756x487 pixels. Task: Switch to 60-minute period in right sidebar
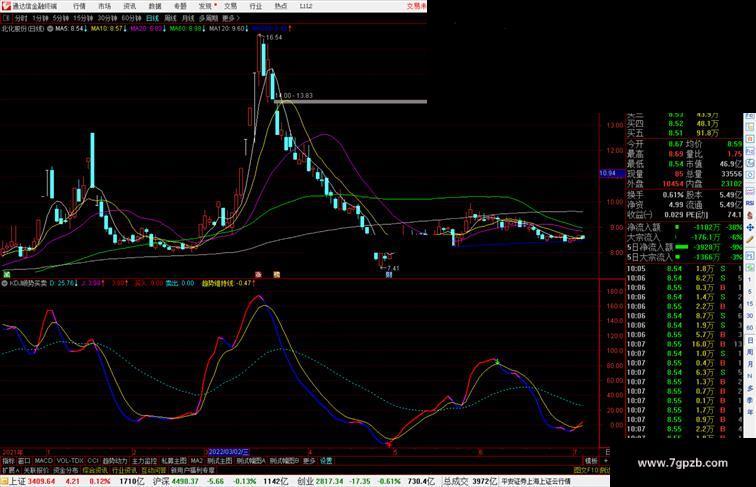(750, 328)
